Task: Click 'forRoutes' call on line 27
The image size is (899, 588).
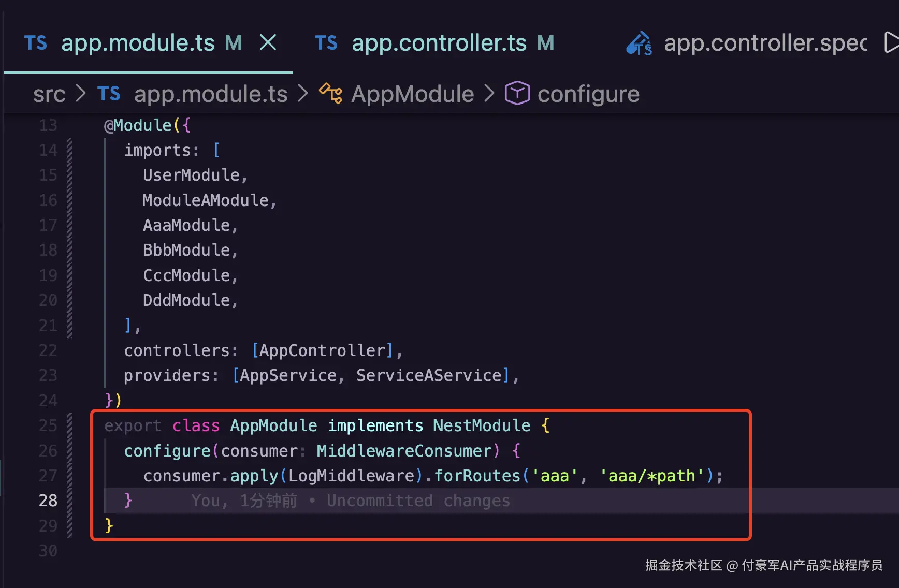Action: 477,476
